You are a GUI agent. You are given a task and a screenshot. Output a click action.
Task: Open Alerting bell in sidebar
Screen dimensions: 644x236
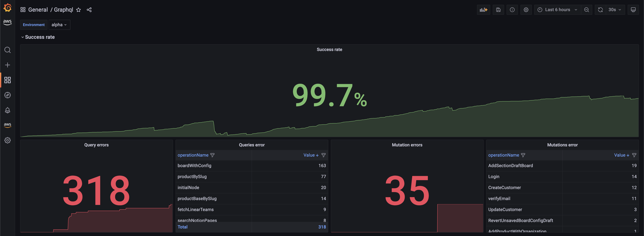point(8,110)
